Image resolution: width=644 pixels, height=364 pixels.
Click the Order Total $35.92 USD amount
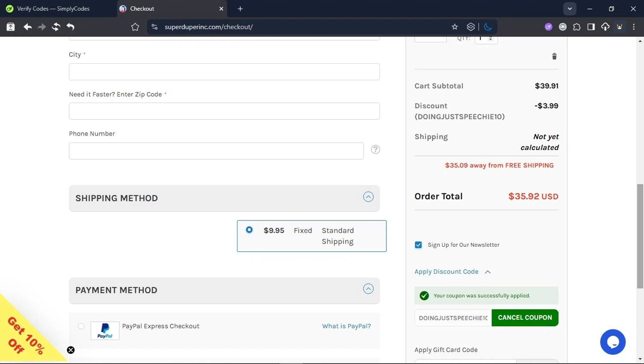pyautogui.click(x=533, y=196)
